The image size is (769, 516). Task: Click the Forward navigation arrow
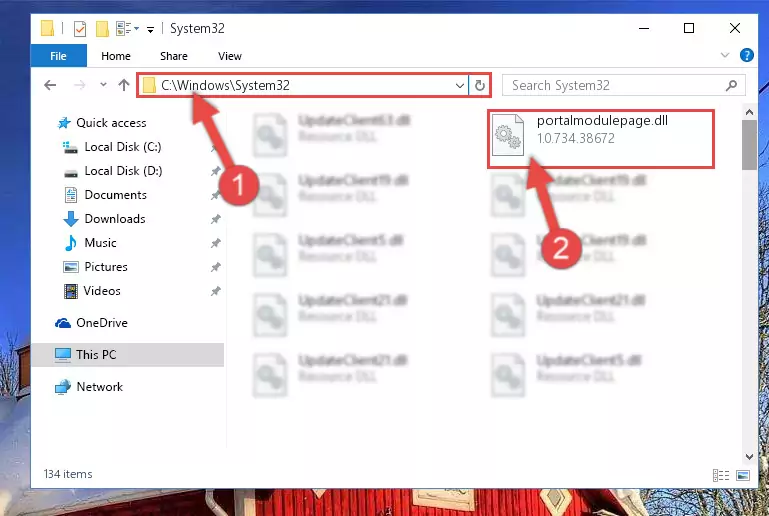pyautogui.click(x=79, y=85)
